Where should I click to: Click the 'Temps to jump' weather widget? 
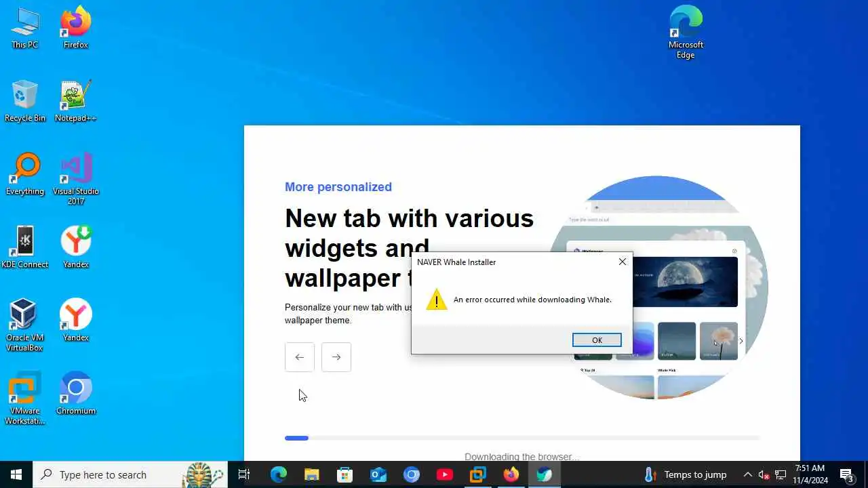[686, 474]
